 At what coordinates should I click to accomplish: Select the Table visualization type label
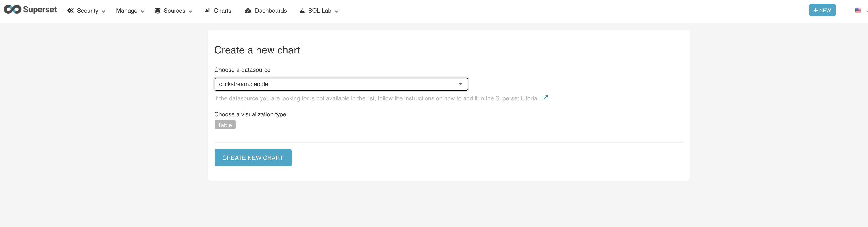tap(225, 125)
